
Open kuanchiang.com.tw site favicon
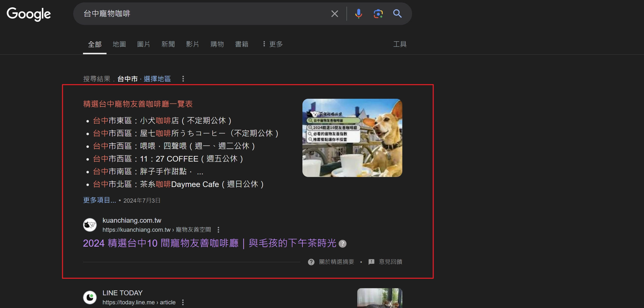coord(90,225)
